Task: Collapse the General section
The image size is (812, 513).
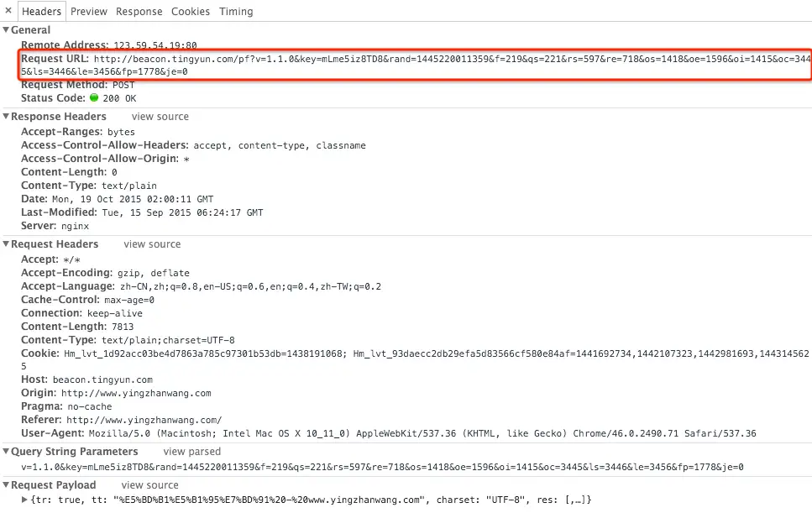Action: 6,30
